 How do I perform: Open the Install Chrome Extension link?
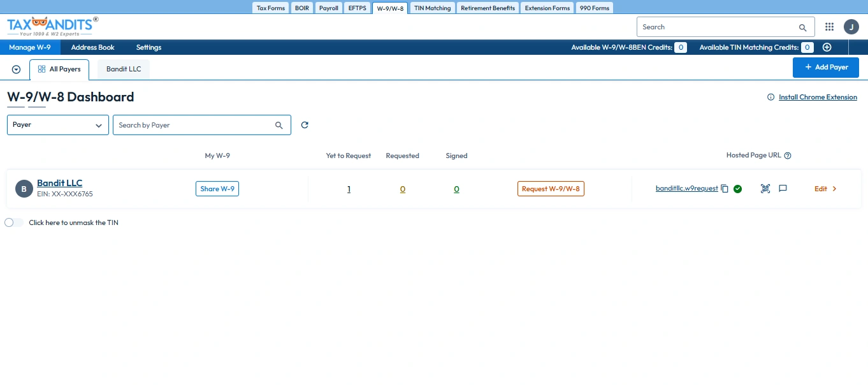(x=817, y=98)
